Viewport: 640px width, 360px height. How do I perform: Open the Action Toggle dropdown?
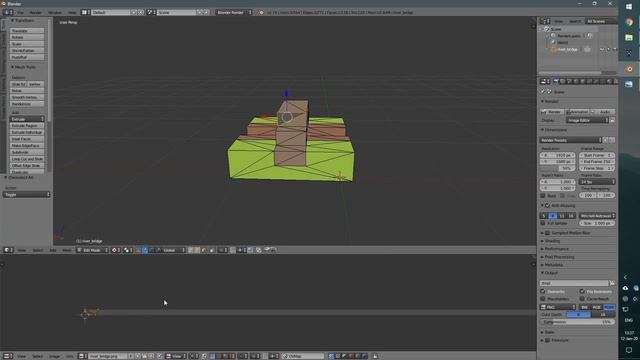(x=27, y=195)
